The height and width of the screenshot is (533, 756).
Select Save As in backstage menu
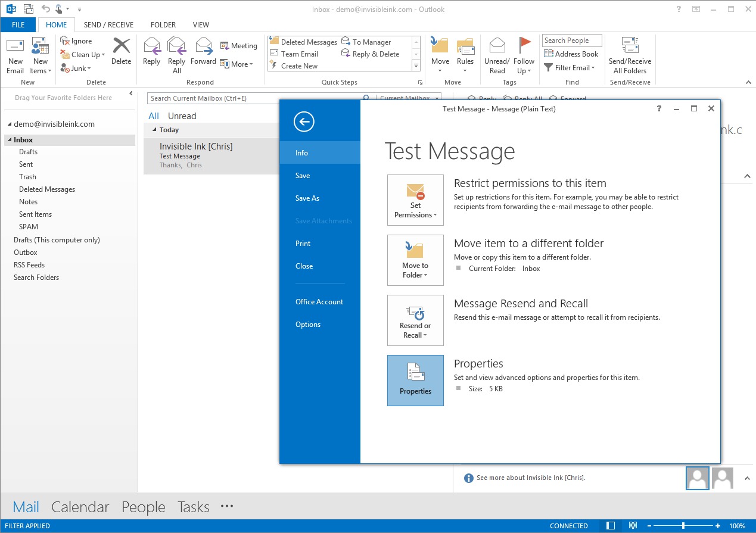(307, 198)
